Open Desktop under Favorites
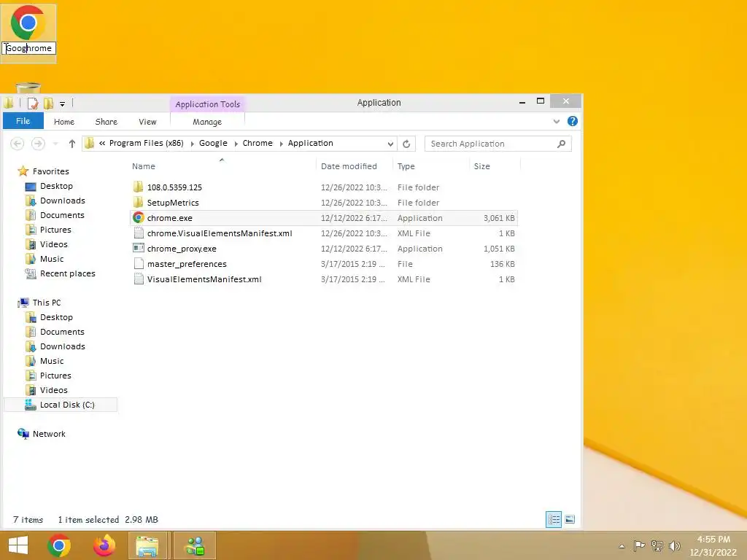 point(56,186)
